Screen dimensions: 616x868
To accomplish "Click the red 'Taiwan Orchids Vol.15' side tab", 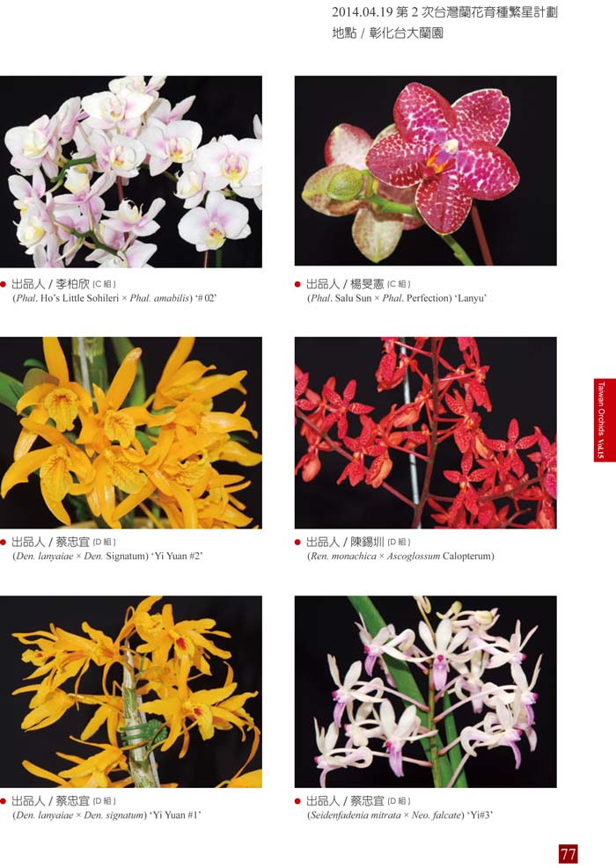I will pyautogui.click(x=604, y=420).
